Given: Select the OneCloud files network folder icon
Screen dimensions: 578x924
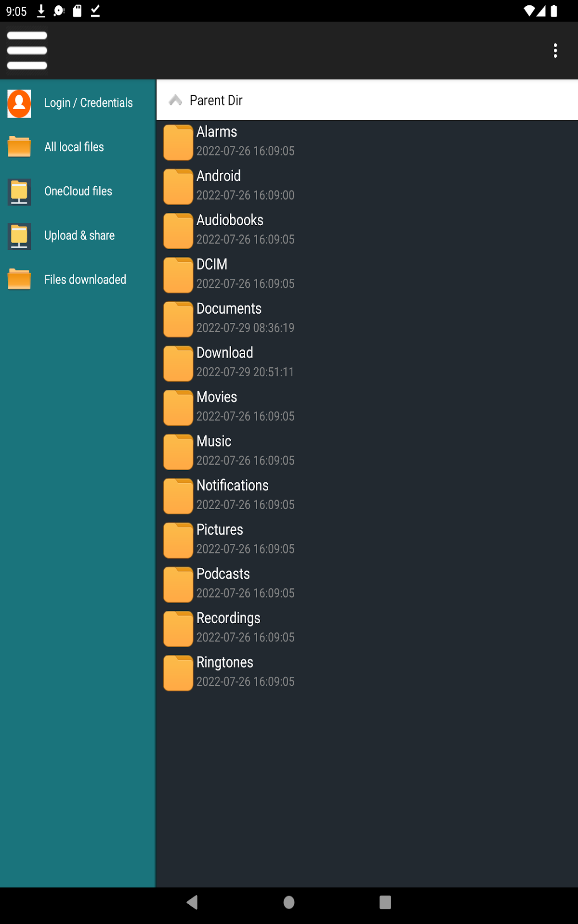Looking at the screenshot, I should pos(18,191).
